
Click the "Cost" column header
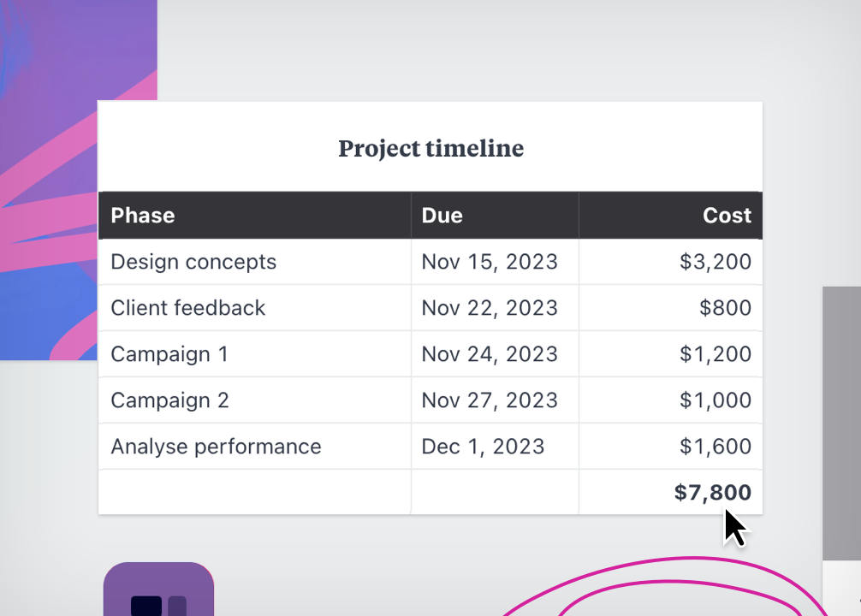pyautogui.click(x=727, y=216)
